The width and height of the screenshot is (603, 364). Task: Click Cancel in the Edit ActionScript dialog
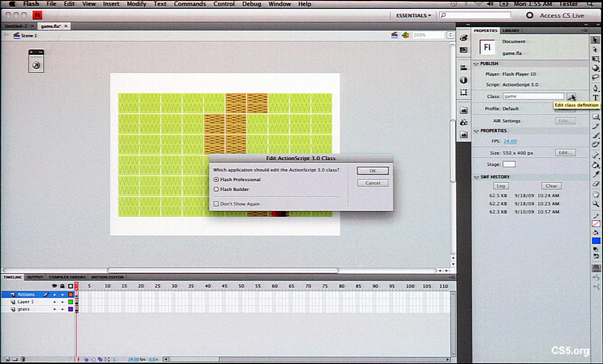coord(372,183)
